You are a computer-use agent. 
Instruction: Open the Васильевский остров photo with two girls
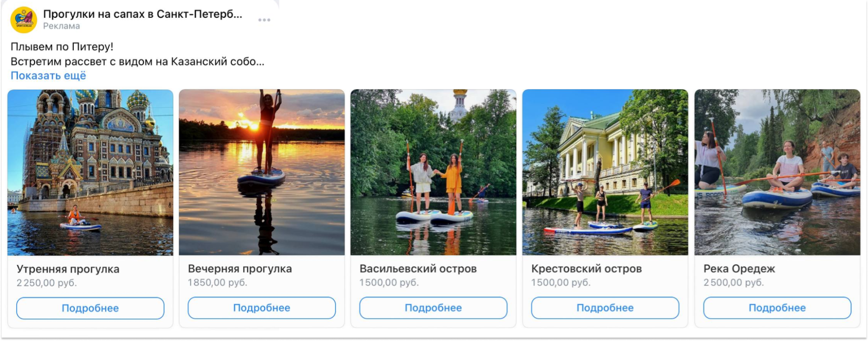click(433, 172)
